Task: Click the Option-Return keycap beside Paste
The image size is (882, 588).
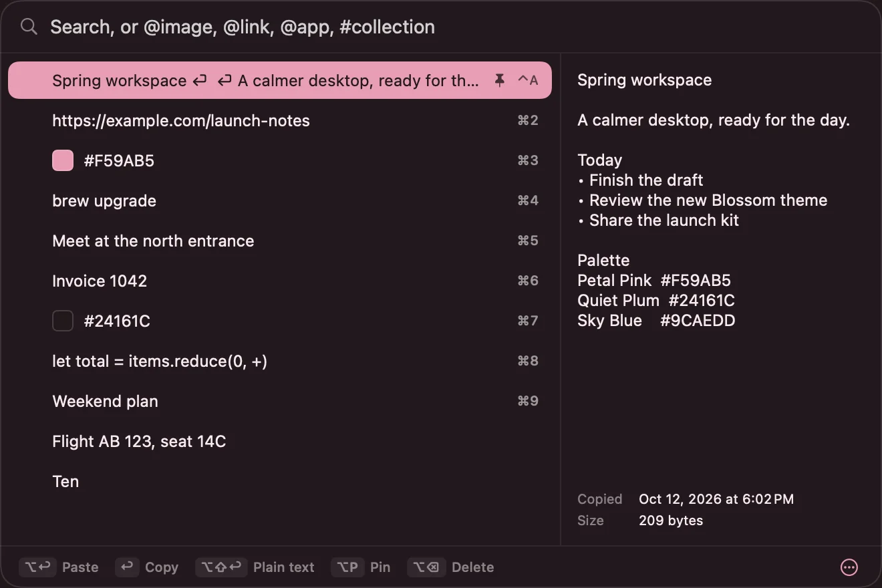Action: coord(37,567)
